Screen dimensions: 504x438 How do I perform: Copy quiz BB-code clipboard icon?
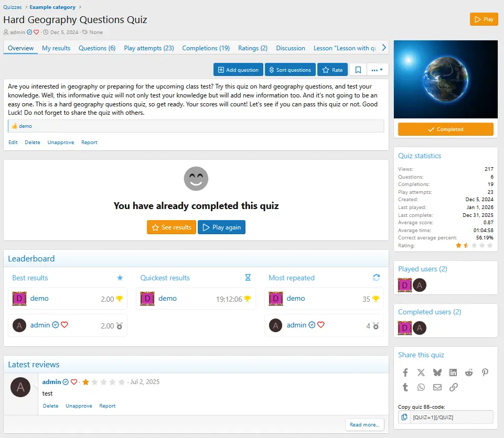pos(404,417)
